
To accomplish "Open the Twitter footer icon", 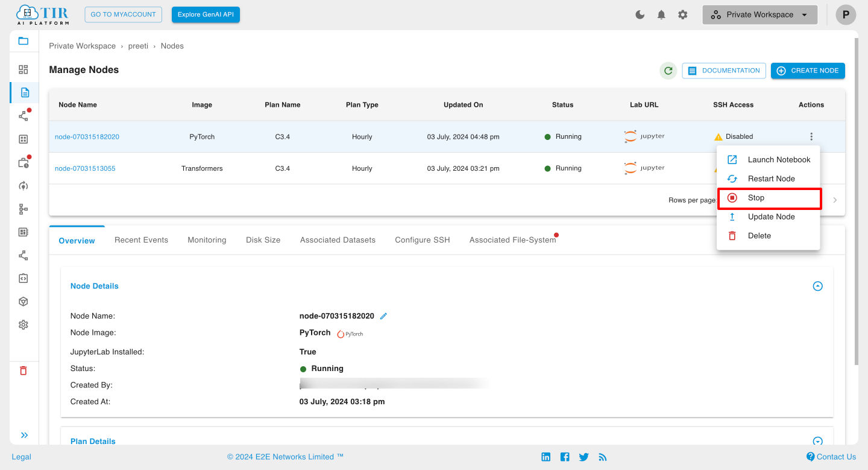I will pos(583,457).
